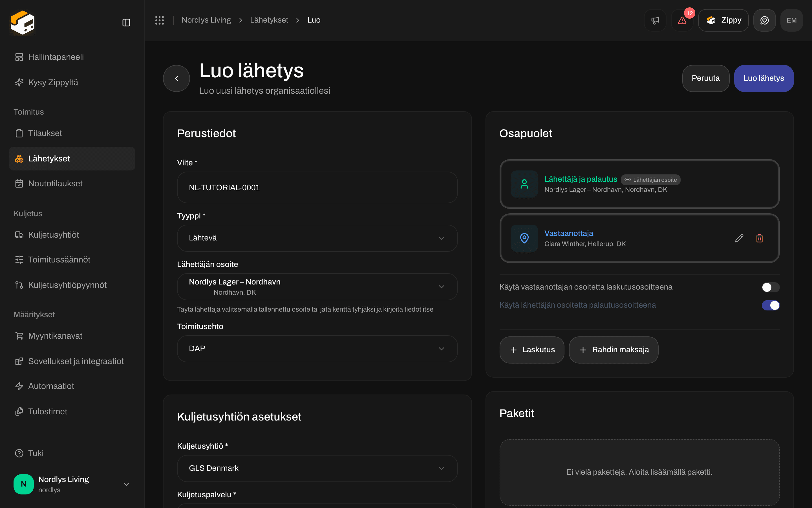Open Tulostimet in the sidebar
This screenshot has height=508, width=812.
click(72, 411)
